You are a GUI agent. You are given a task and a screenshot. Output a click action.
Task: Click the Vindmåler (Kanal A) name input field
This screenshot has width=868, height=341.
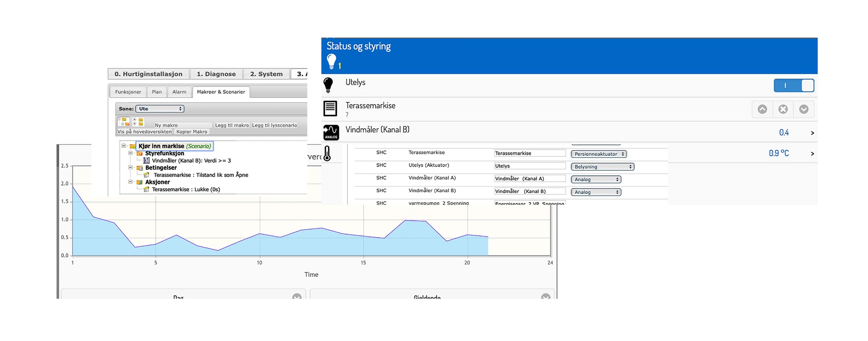(530, 178)
